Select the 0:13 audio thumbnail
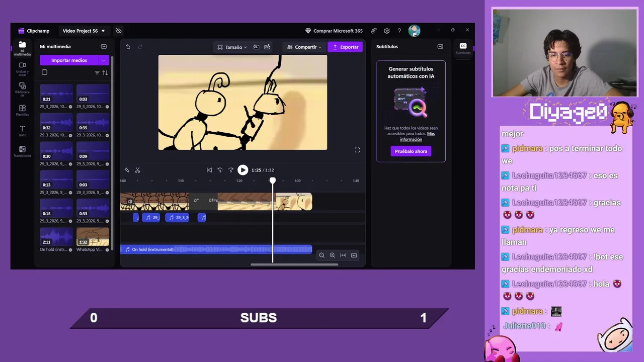Screen dimensions: 644x362 tap(56, 179)
